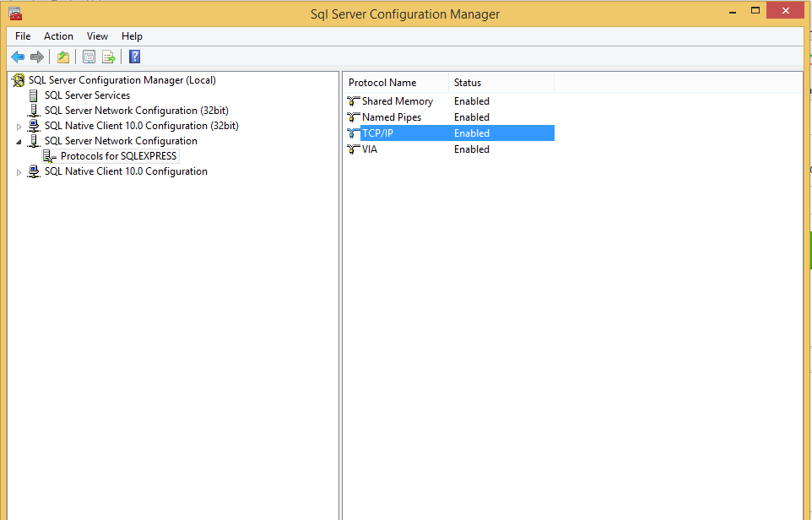Click the Back navigation arrow icon
This screenshot has width=812, height=520.
[x=17, y=57]
